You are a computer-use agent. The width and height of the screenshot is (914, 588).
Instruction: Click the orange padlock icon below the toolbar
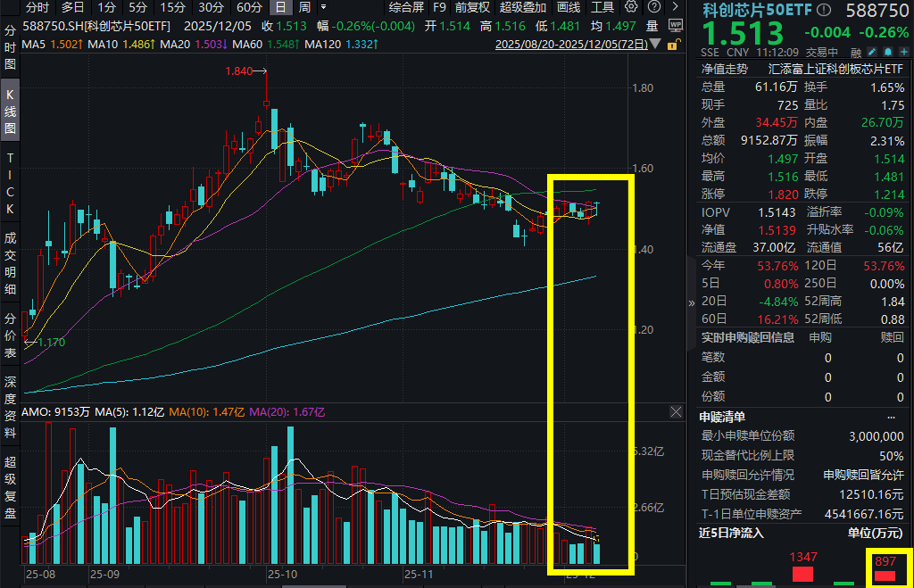[x=674, y=46]
